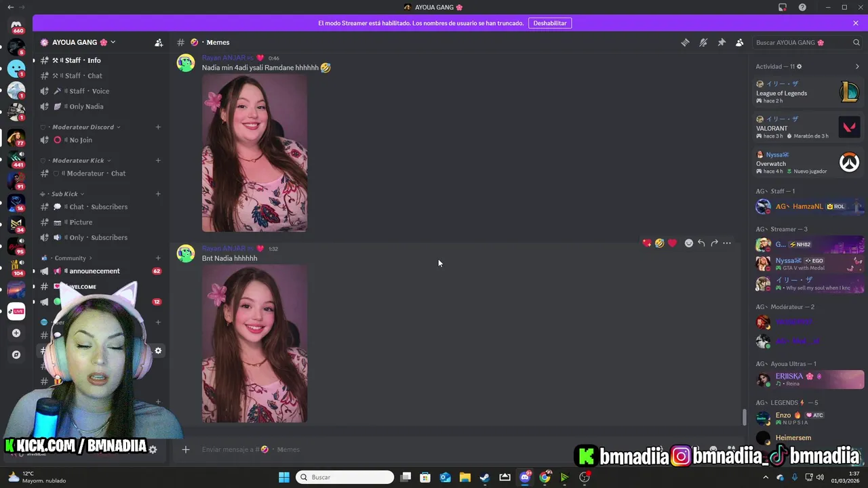Forward the Bnt Nadia message
The image size is (868, 488).
click(714, 243)
